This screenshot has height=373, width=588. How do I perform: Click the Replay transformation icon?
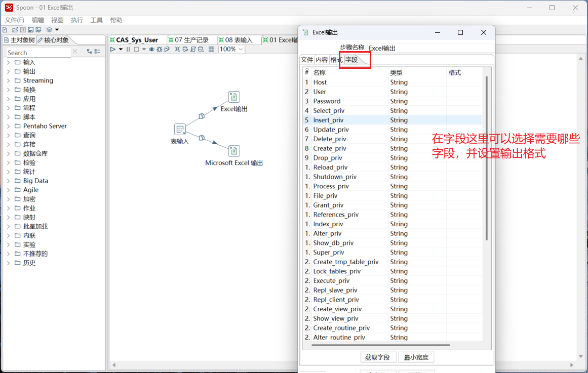click(x=167, y=49)
